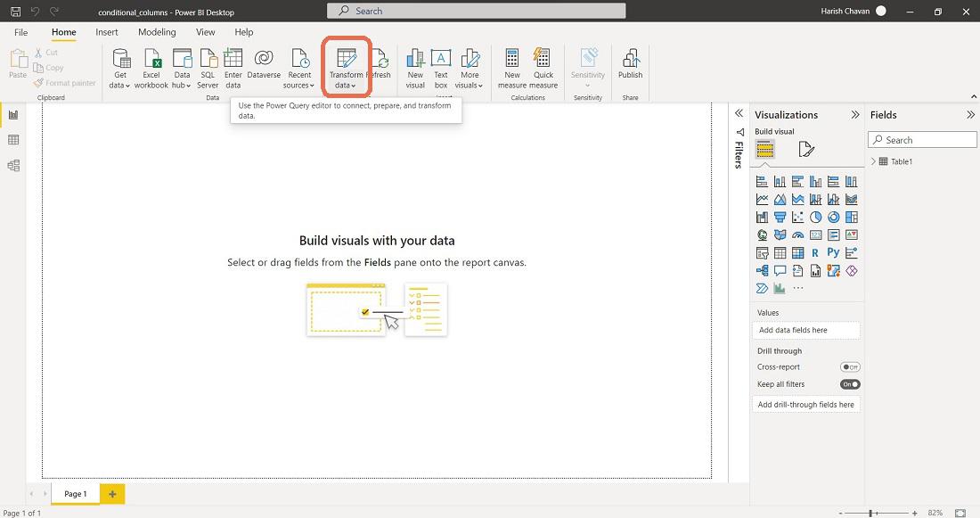Adjust the zoom slider in status bar
Image resolution: width=980 pixels, height=518 pixels.
pyautogui.click(x=870, y=513)
